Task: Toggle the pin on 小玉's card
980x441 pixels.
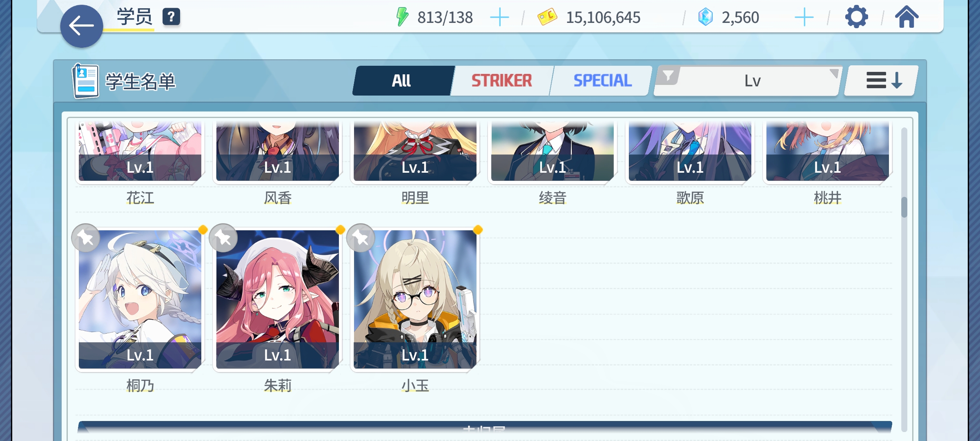Action: pyautogui.click(x=361, y=238)
